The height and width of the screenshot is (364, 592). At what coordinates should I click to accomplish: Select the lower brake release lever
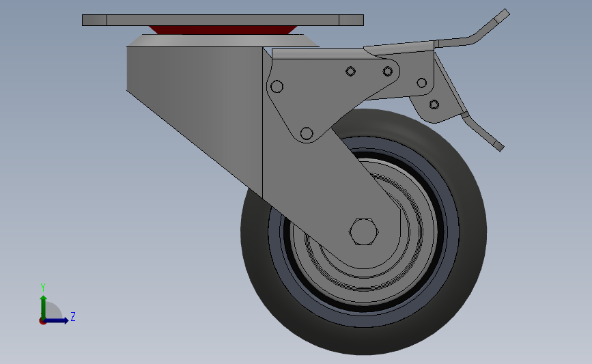click(484, 130)
